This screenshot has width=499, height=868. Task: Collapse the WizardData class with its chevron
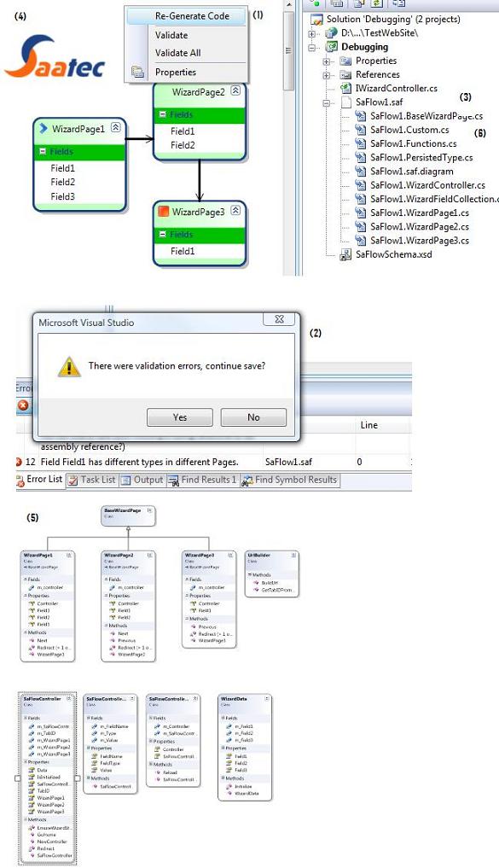[266, 699]
